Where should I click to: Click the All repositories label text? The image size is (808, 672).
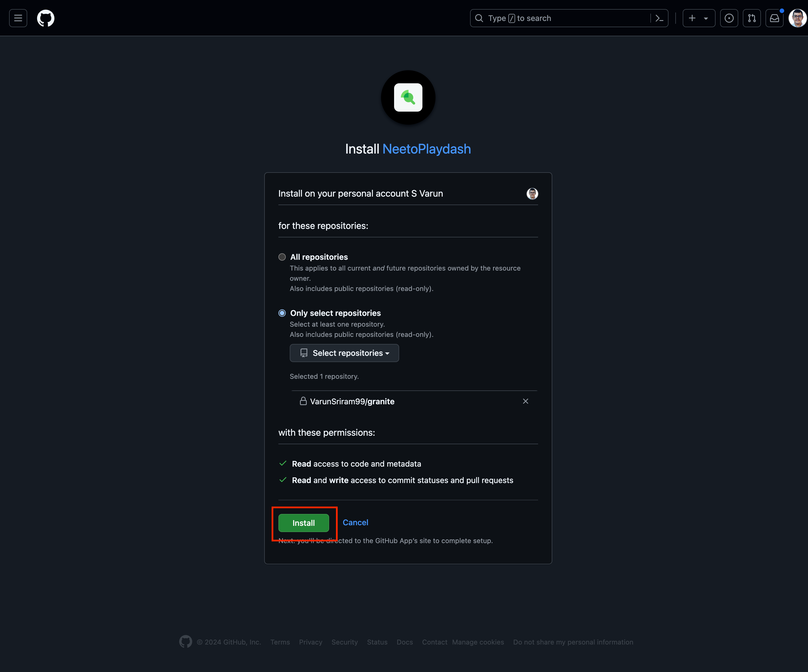coord(319,257)
